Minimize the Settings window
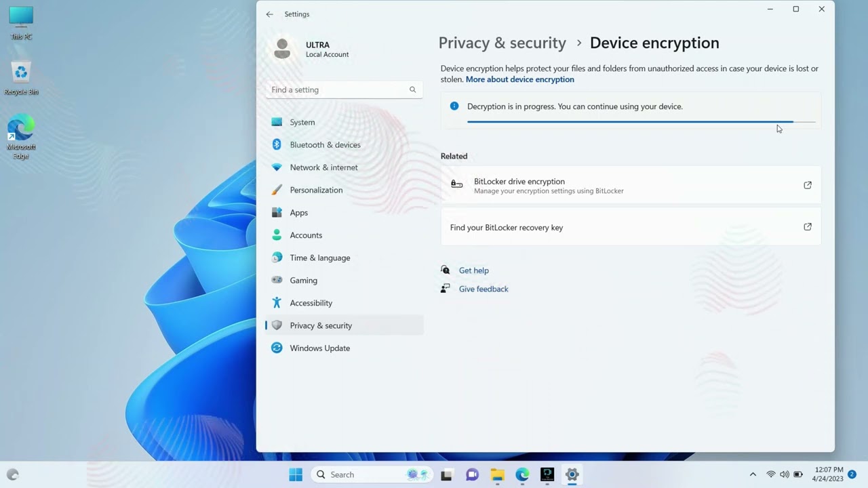Screen dimensions: 868x488 pyautogui.click(x=770, y=9)
